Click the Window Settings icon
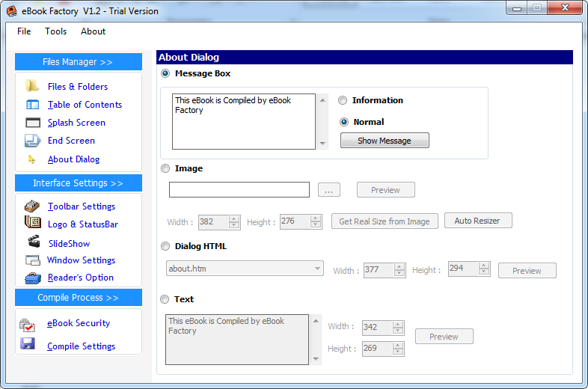 pyautogui.click(x=33, y=260)
